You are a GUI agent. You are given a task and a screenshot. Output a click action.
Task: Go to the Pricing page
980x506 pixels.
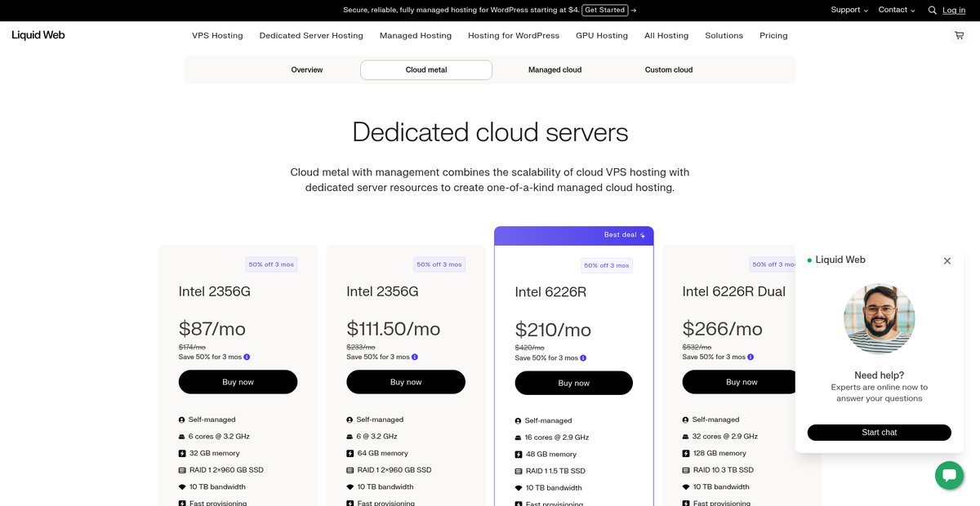coord(773,36)
